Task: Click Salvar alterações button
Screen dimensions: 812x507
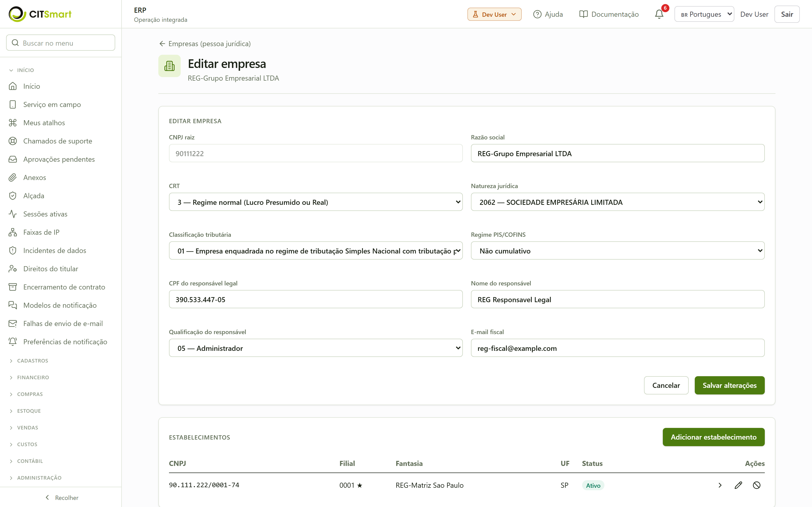Action: tap(730, 385)
